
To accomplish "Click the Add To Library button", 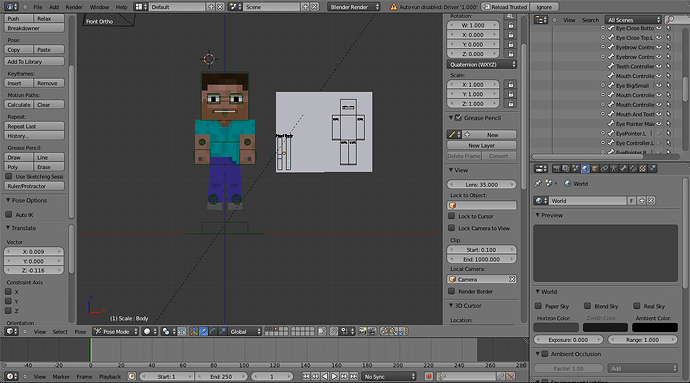I will (34, 62).
